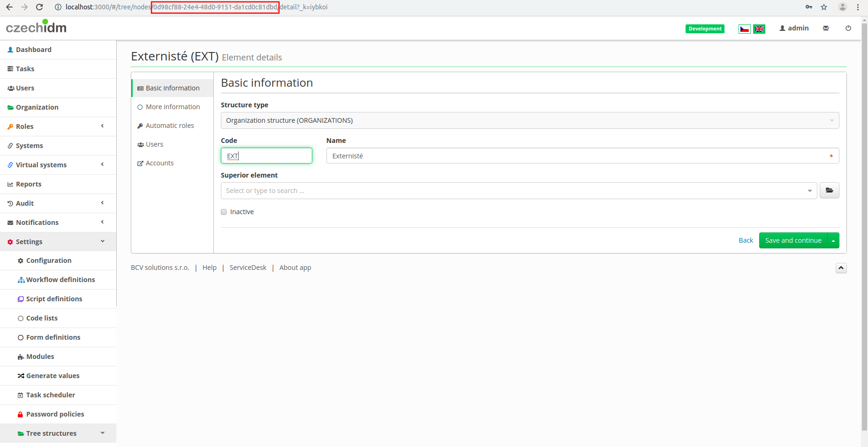Image resolution: width=868 pixels, height=447 pixels.
Task: Click the Back link
Action: [x=746, y=240]
